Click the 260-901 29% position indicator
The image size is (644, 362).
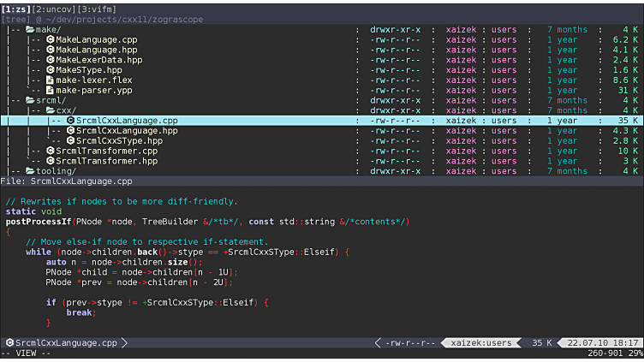pyautogui.click(x=612, y=353)
